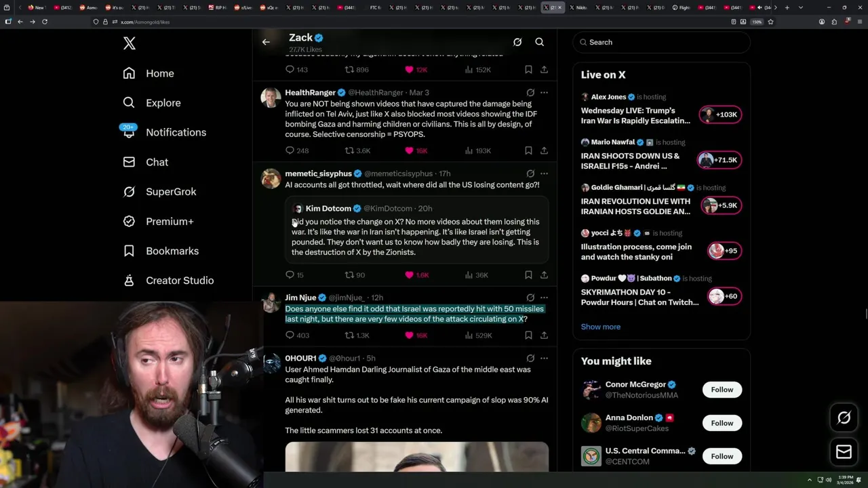Image resolution: width=868 pixels, height=488 pixels.
Task: Share the Jim Njue post
Action: click(544, 335)
